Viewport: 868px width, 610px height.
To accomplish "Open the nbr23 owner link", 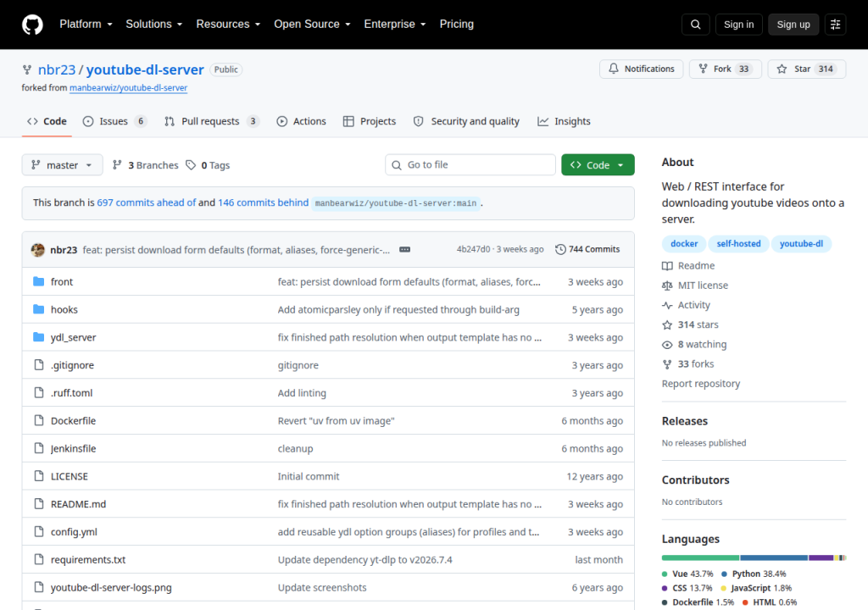I will pyautogui.click(x=57, y=69).
